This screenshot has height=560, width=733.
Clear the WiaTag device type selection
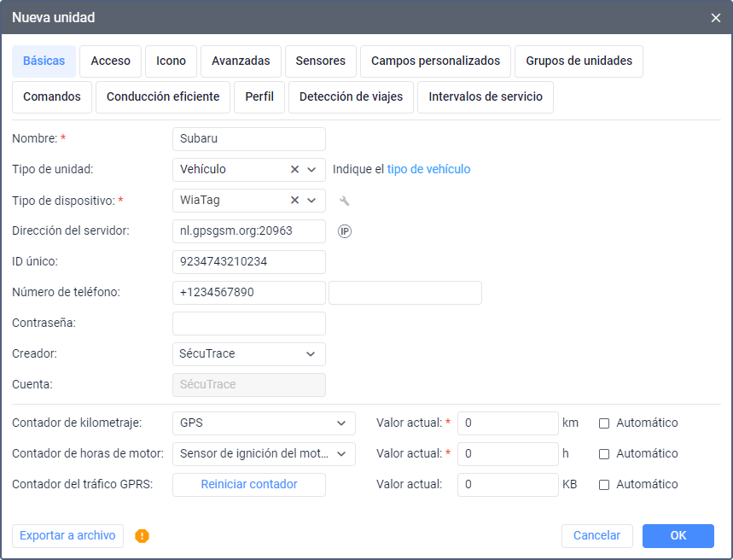pyautogui.click(x=295, y=201)
